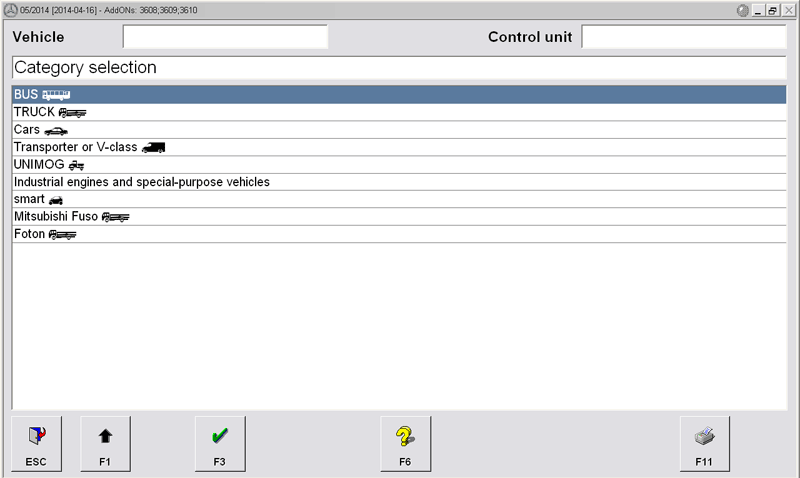800x478 pixels.
Task: Go back with the F1 arrow button
Action: 105,444
